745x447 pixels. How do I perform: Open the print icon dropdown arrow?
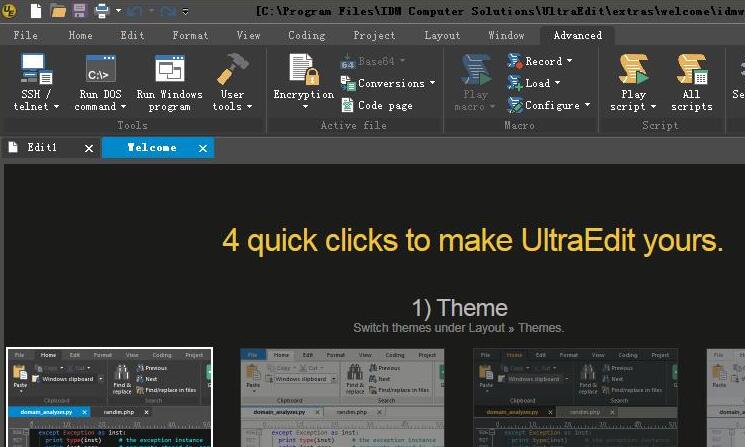tap(118, 10)
